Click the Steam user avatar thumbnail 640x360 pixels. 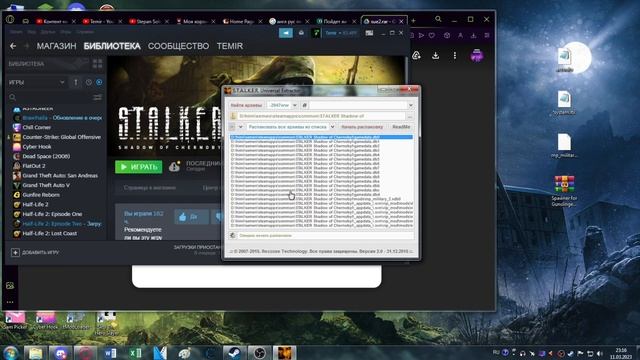316,33
